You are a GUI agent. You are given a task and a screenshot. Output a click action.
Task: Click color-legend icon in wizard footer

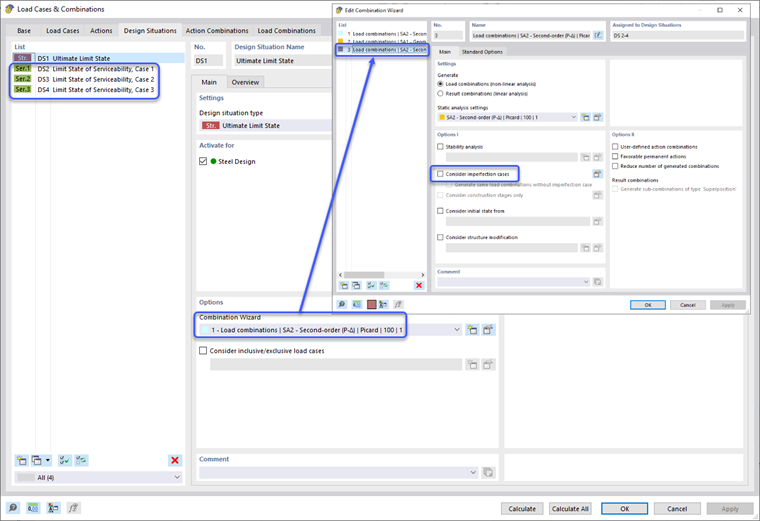pyautogui.click(x=383, y=304)
